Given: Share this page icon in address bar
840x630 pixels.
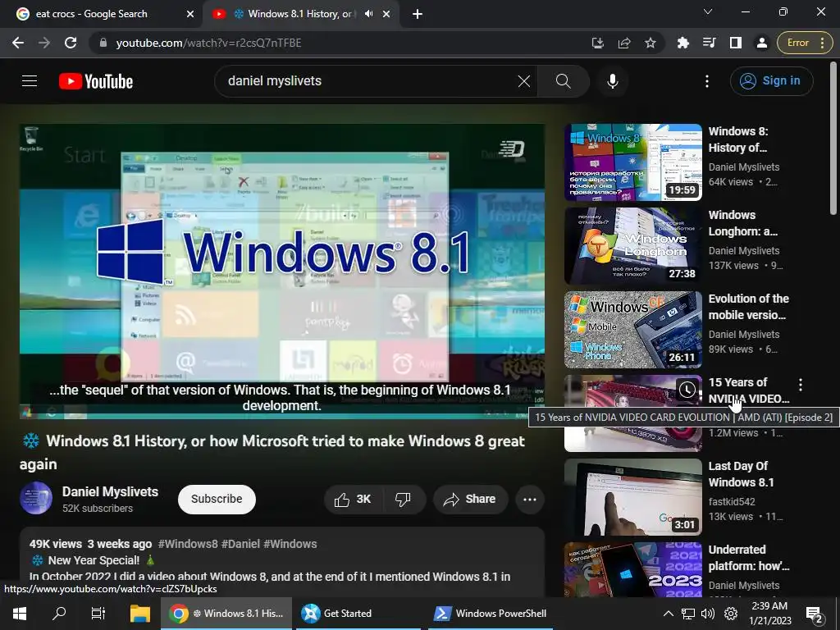Looking at the screenshot, I should (624, 43).
